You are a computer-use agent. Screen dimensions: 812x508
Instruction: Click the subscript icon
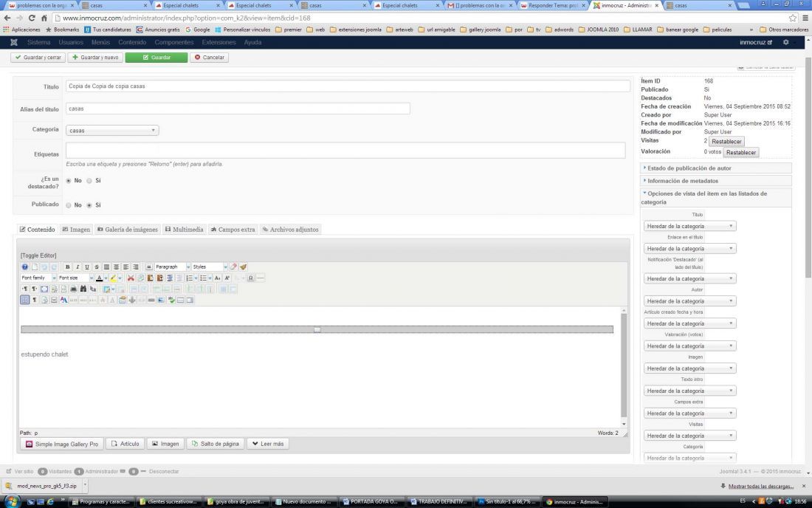218,278
